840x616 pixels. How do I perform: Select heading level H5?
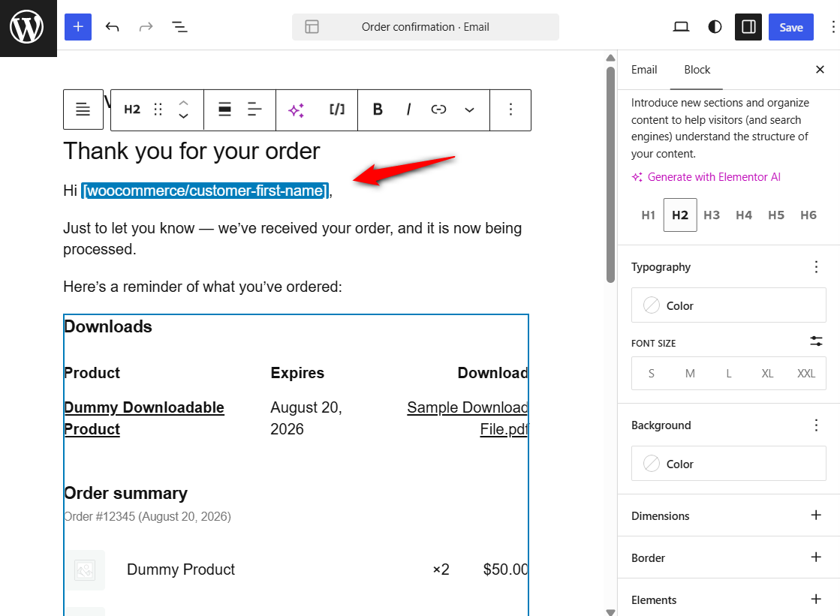click(x=775, y=215)
